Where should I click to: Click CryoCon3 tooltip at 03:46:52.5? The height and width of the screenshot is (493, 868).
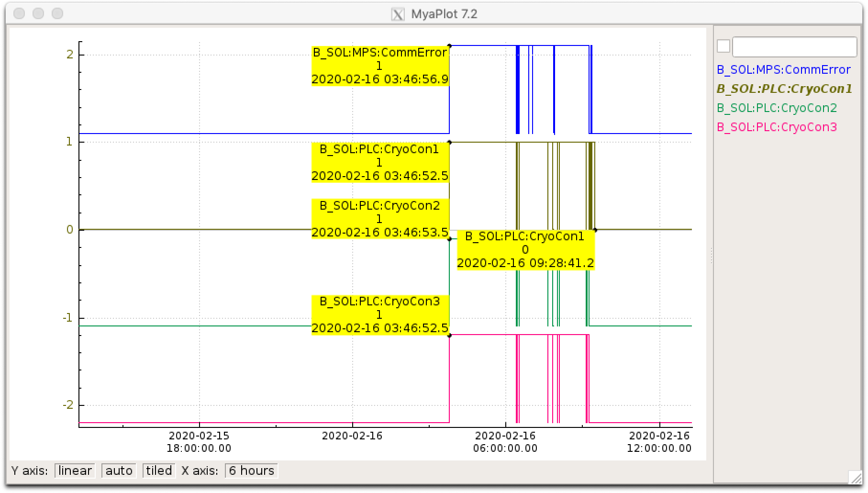tap(380, 315)
